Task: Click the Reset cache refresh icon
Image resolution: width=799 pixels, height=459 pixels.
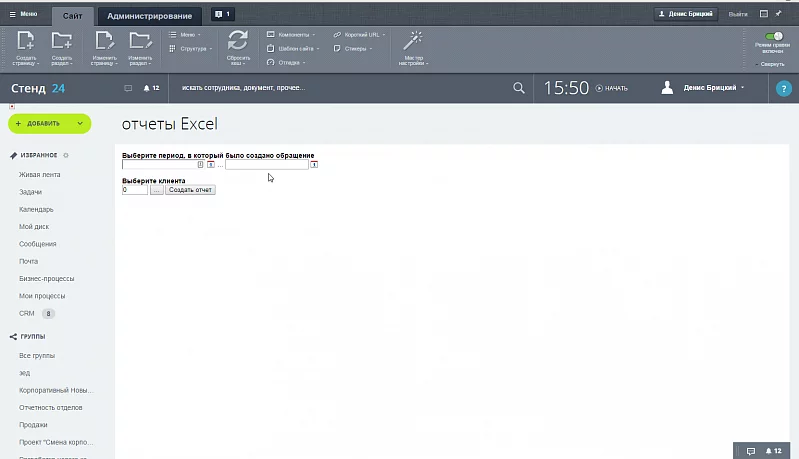Action: point(238,41)
